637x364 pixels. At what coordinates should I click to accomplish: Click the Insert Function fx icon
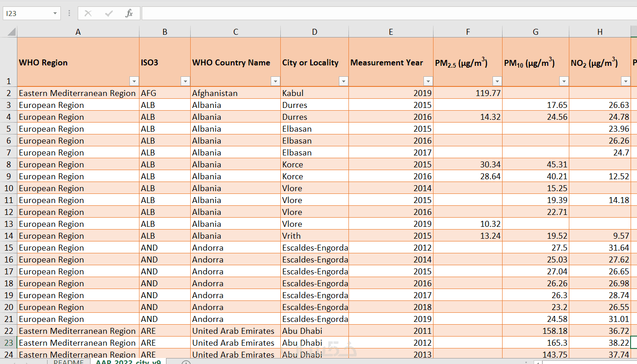(x=129, y=14)
